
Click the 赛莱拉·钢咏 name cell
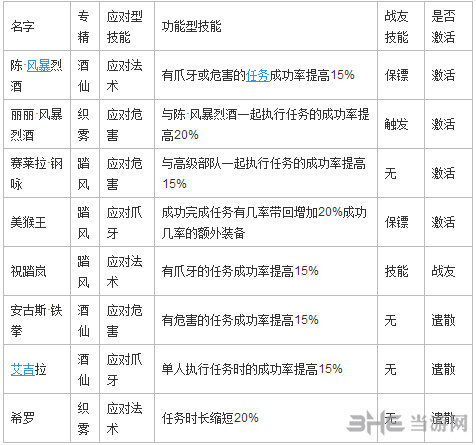tap(36, 173)
